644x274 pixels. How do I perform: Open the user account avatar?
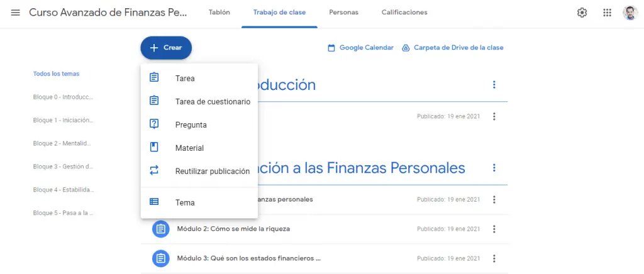pyautogui.click(x=630, y=13)
